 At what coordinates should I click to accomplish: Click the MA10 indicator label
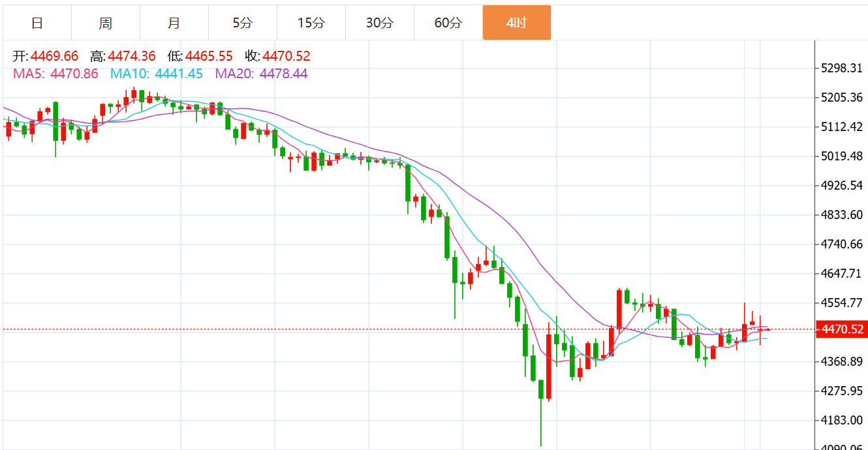(156, 74)
